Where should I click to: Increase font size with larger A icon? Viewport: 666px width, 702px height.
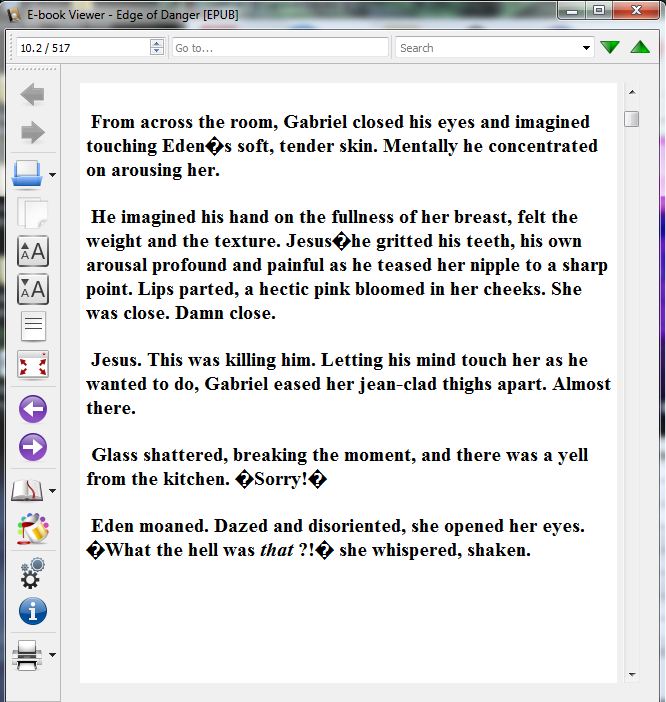coord(33,251)
